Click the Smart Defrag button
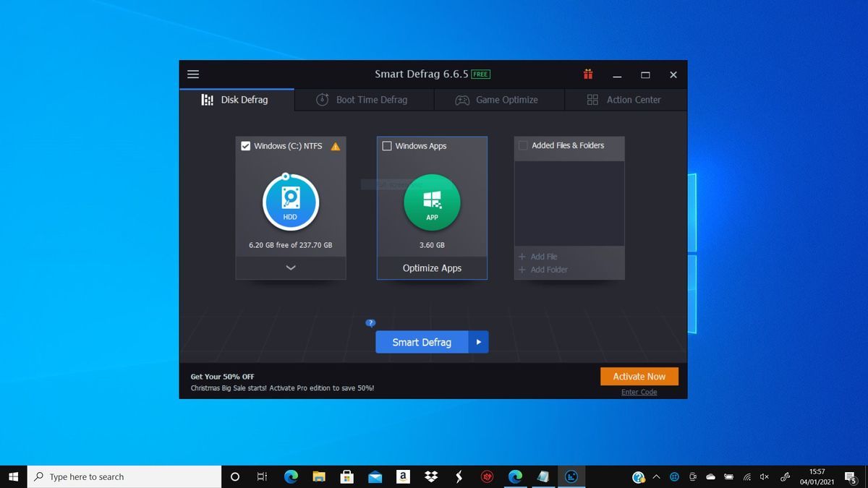The width and height of the screenshot is (868, 488). tap(422, 342)
